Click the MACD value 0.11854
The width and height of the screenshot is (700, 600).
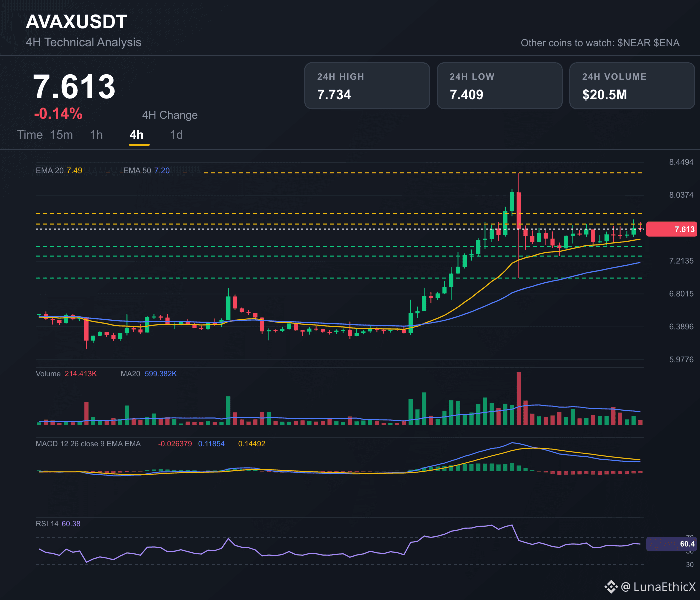click(211, 444)
